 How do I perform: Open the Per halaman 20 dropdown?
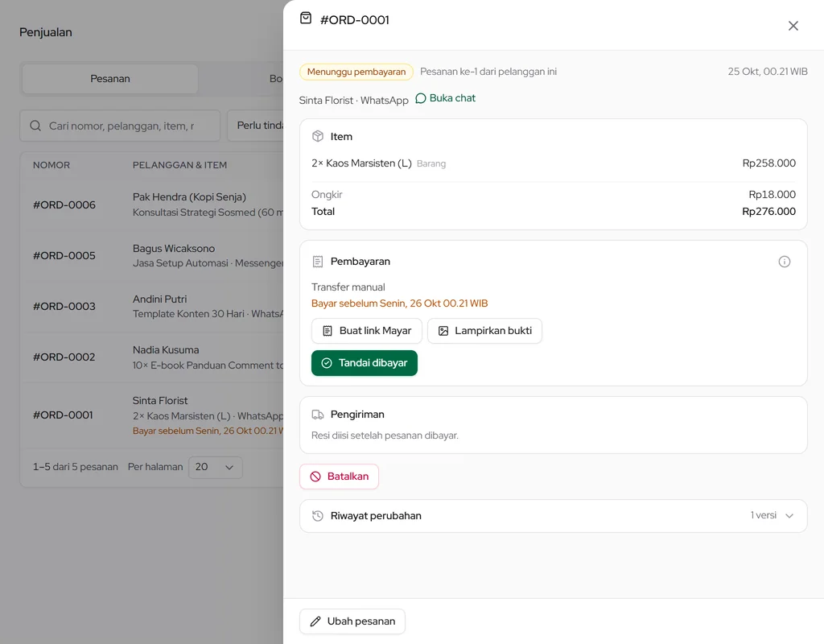pyautogui.click(x=215, y=468)
